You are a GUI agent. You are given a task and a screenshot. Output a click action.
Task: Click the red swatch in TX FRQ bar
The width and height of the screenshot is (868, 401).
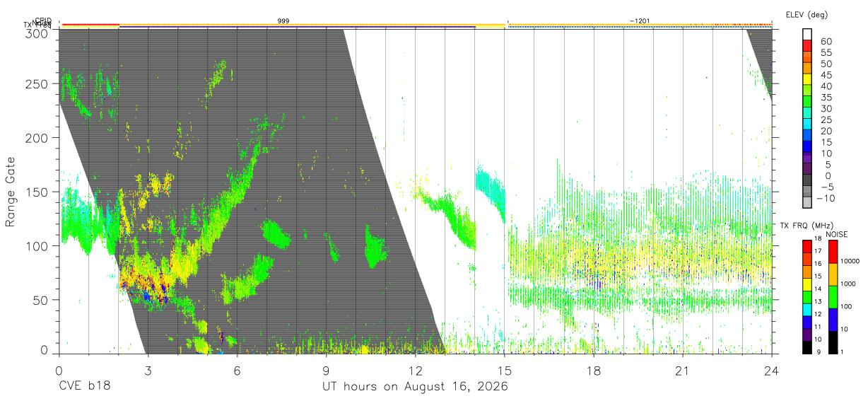(x=807, y=246)
